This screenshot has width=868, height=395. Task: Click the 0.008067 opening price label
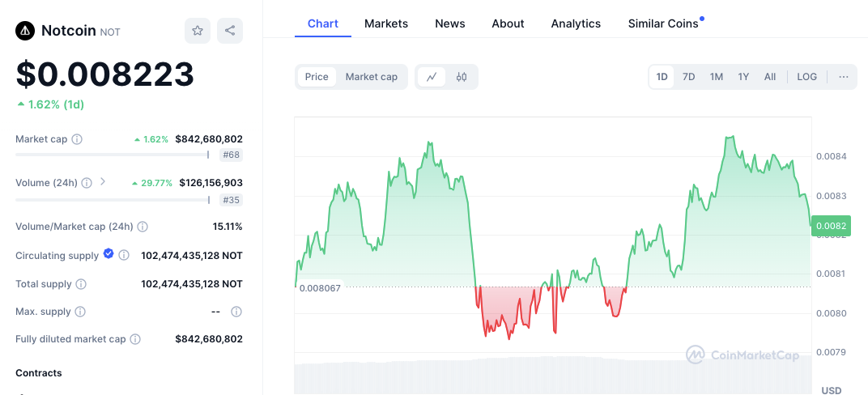[x=320, y=287]
